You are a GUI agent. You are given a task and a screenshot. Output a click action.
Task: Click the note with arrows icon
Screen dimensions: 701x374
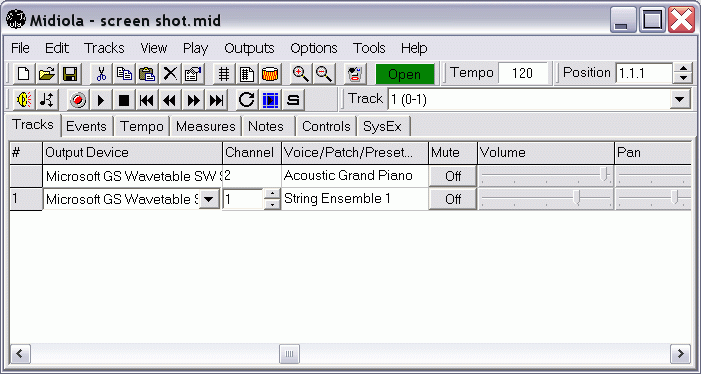point(46,100)
